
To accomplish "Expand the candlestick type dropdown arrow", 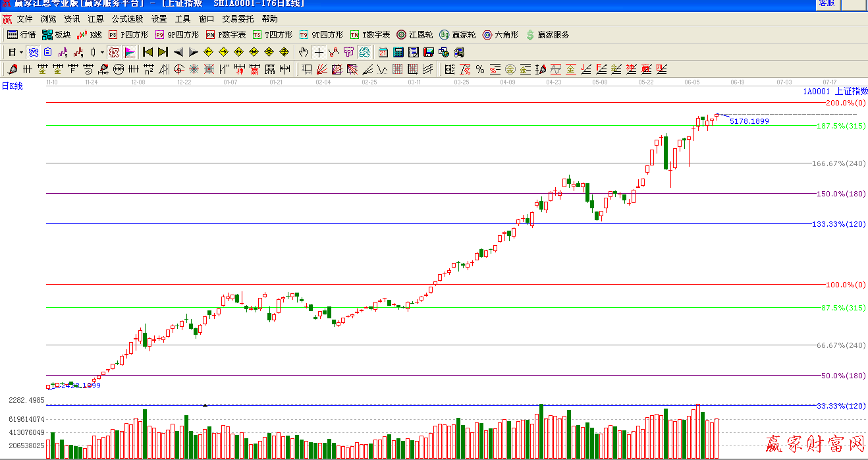I will tap(102, 52).
